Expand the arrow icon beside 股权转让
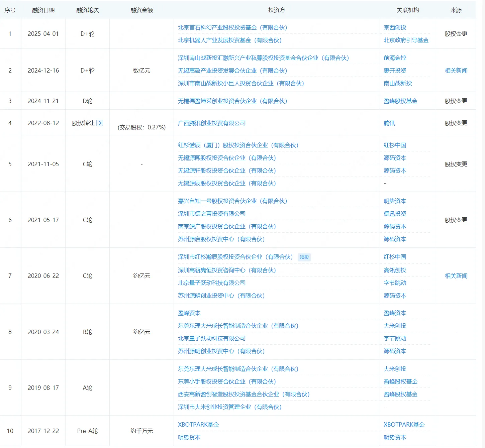The width and height of the screenshot is (485, 448). click(100, 123)
